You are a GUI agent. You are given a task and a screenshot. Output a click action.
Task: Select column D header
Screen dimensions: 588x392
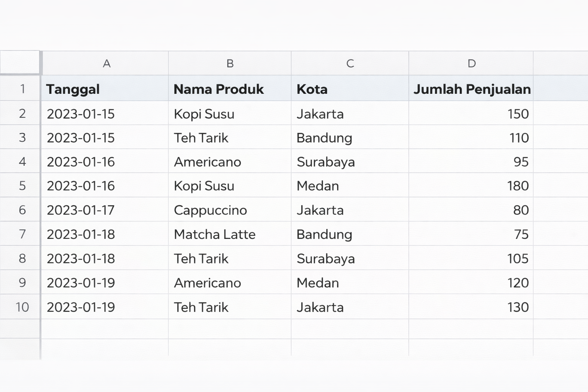[x=471, y=64]
